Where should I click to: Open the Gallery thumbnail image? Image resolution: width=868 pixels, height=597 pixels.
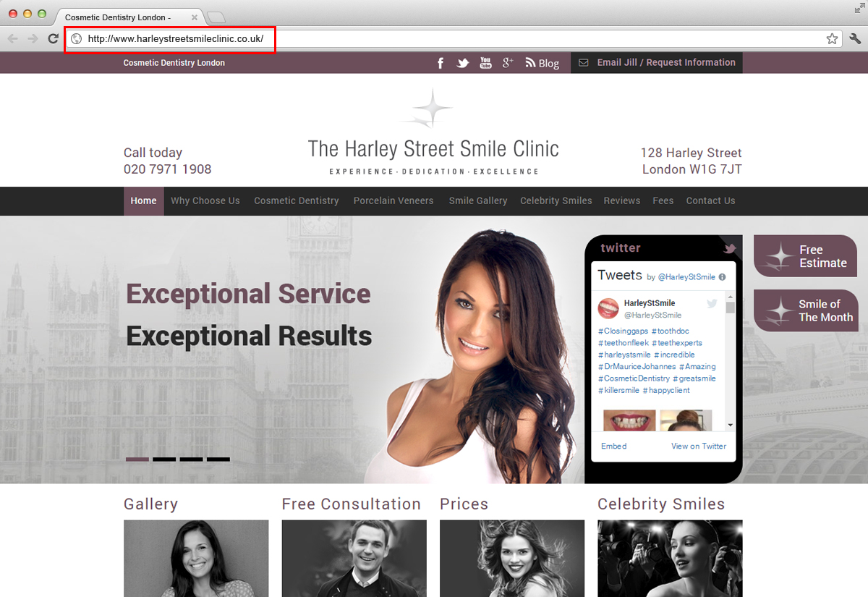click(196, 558)
